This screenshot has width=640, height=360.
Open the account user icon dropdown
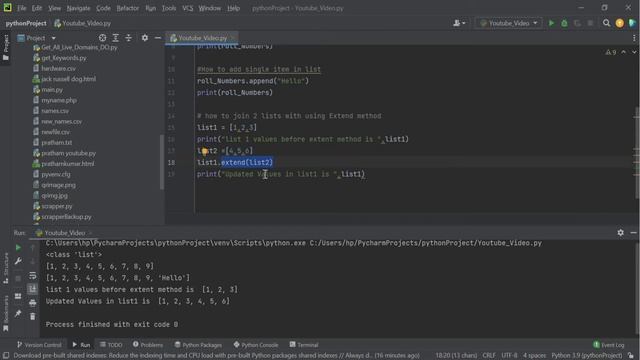click(x=459, y=23)
